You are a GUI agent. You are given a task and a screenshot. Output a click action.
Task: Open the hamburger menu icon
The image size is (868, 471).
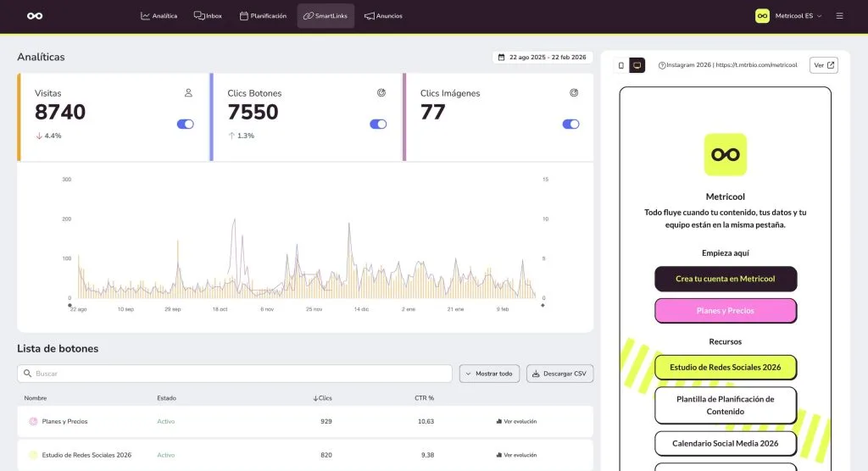839,16
